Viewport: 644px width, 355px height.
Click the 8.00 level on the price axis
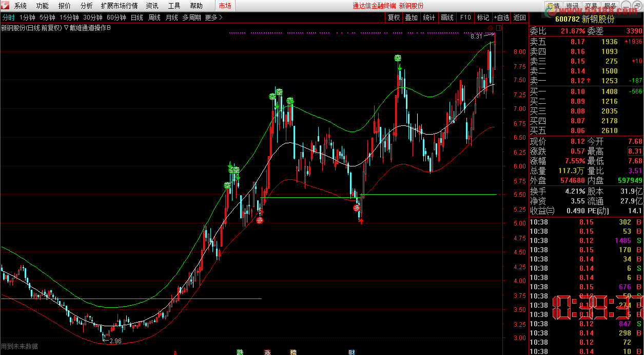coord(519,51)
